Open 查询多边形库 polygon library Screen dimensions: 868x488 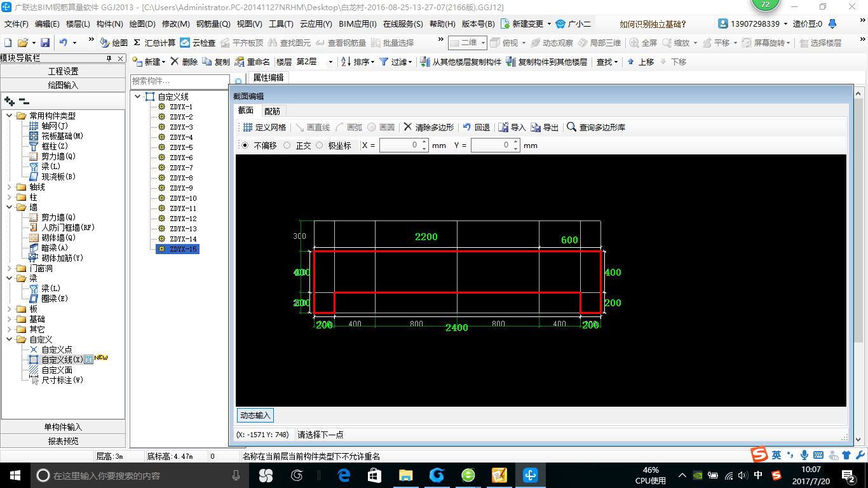[x=596, y=127]
